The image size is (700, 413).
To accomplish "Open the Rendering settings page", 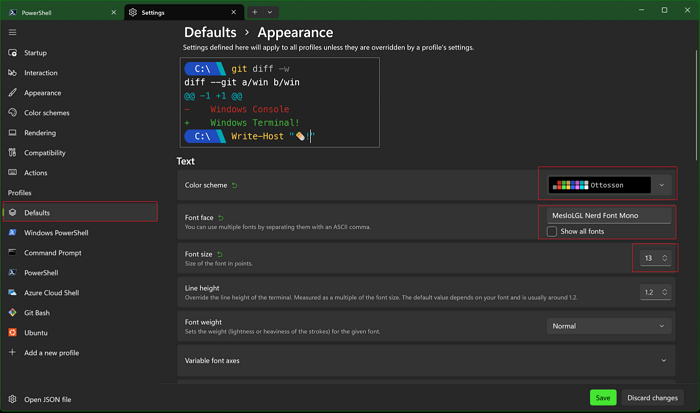I will 80,133.
